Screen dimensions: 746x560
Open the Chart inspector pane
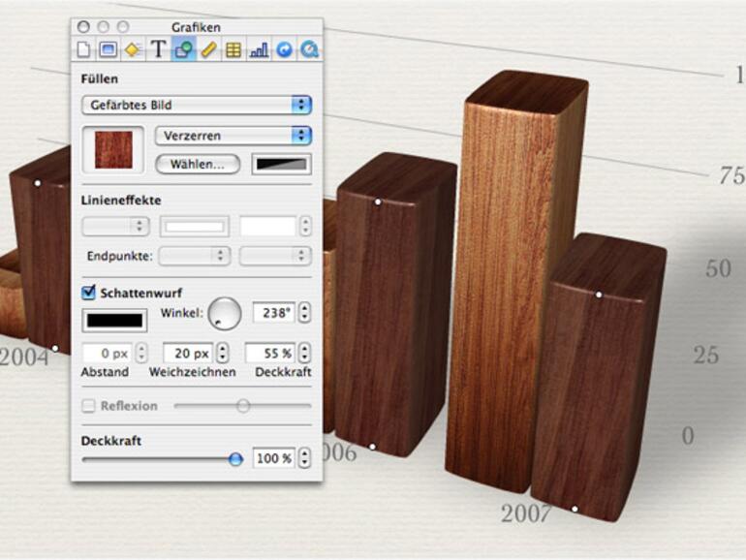coord(259,49)
